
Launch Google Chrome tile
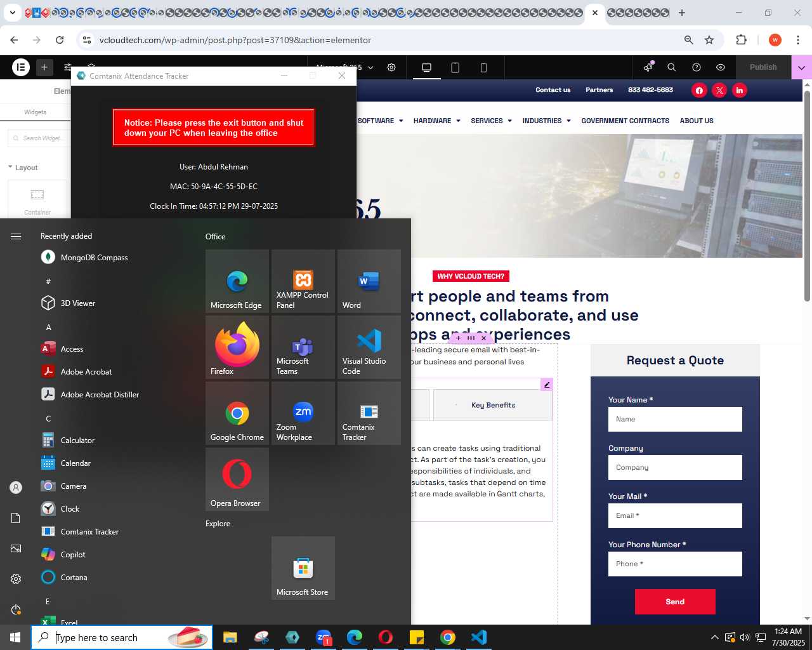(237, 413)
